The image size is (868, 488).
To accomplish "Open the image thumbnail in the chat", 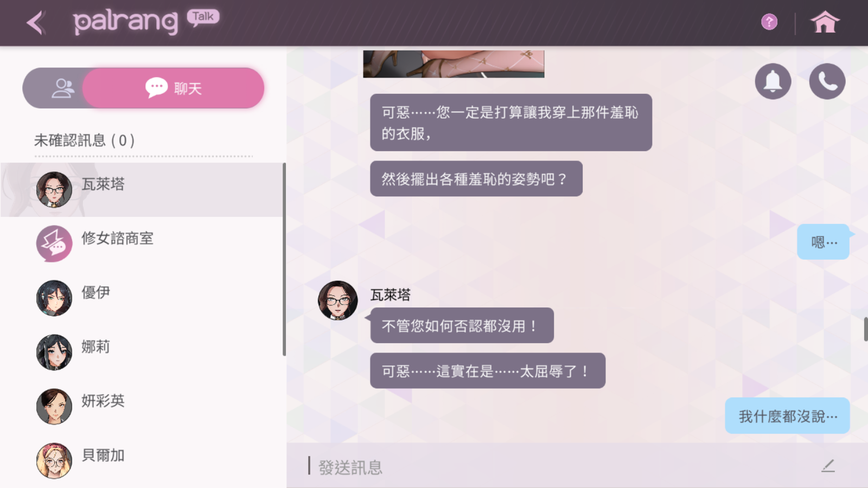I will point(454,64).
